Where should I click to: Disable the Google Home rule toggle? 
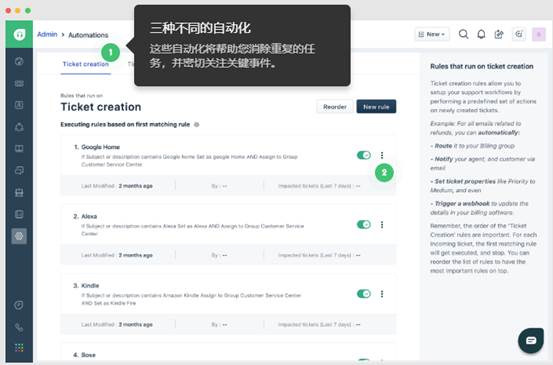point(364,155)
